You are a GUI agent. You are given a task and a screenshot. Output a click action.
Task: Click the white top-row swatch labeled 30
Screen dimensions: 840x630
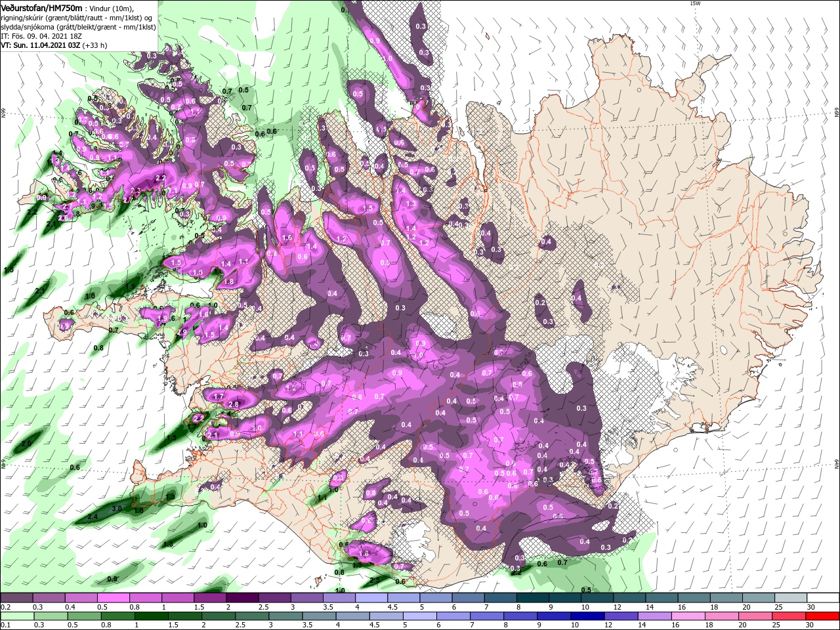823,598
